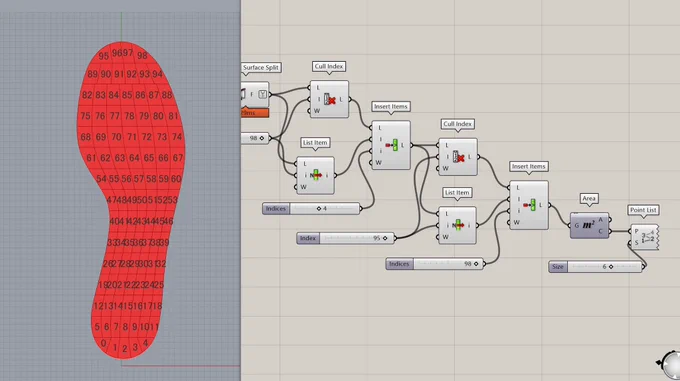Click the Insert Items label near Area
The width and height of the screenshot is (680, 381).
click(529, 166)
